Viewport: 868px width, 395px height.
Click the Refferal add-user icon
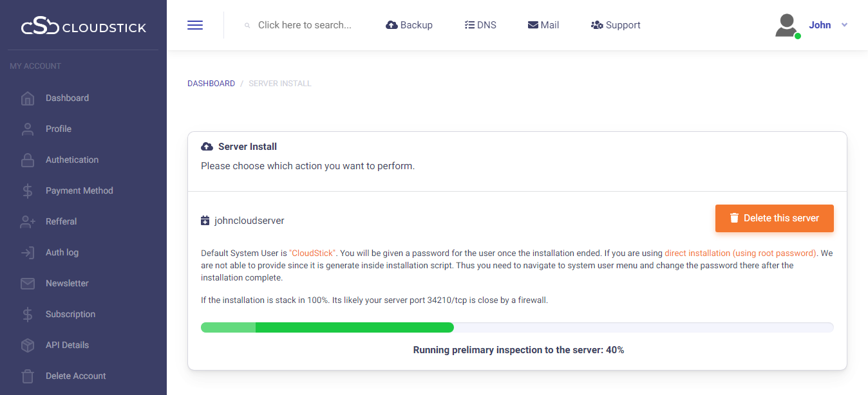[x=28, y=222]
